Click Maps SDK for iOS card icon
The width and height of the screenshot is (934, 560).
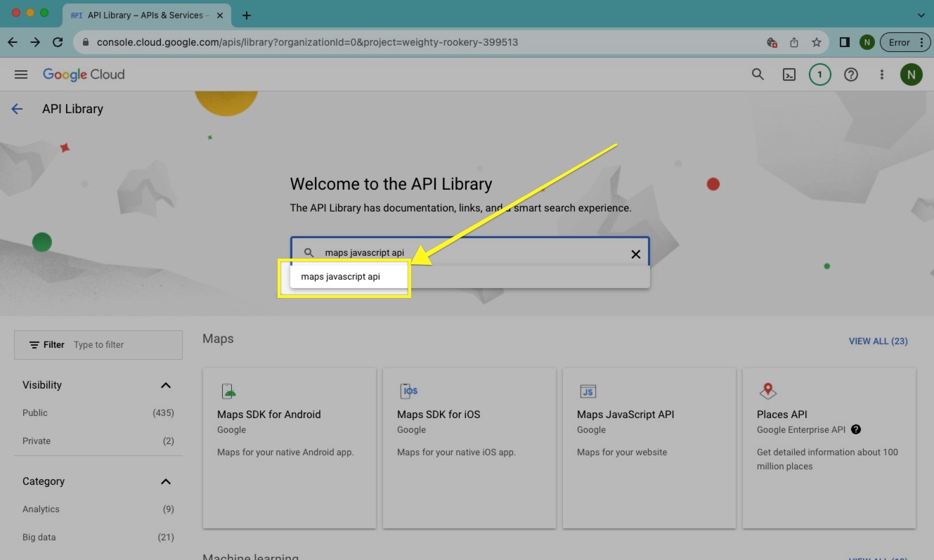[x=408, y=391]
